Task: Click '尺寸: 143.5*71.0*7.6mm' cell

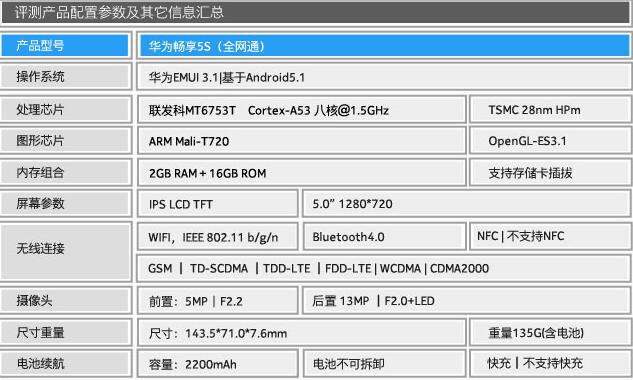Action: (302, 333)
